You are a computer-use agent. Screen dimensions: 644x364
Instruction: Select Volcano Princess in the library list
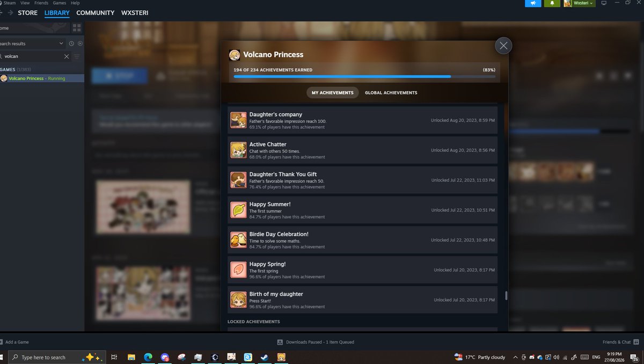(42, 78)
